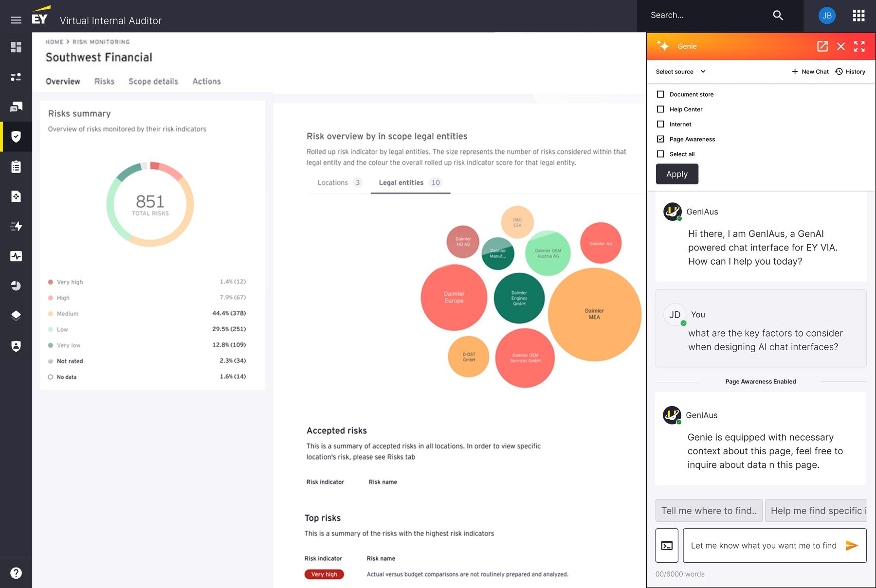This screenshot has height=588, width=876.
Task: Expand Genie to fullscreen
Action: [x=859, y=46]
